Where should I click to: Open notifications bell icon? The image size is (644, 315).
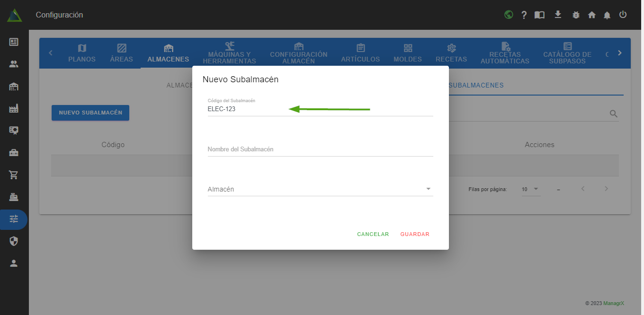607,15
